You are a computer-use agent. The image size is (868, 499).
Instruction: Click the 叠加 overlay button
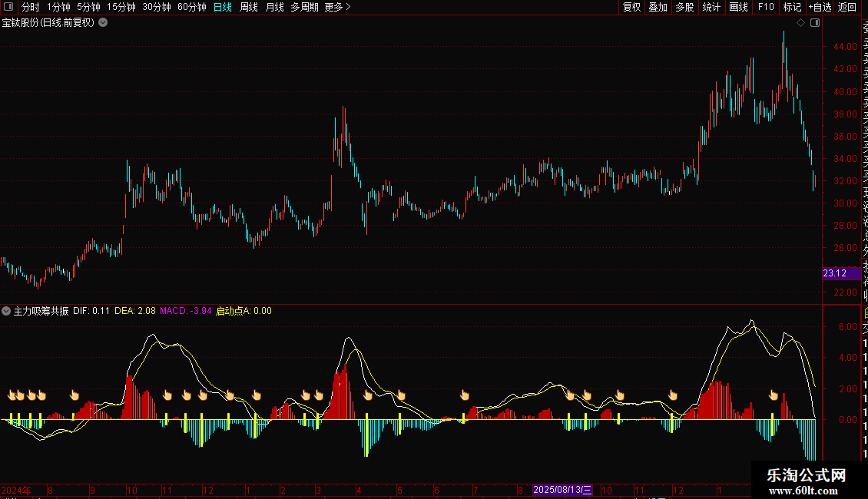click(x=658, y=7)
